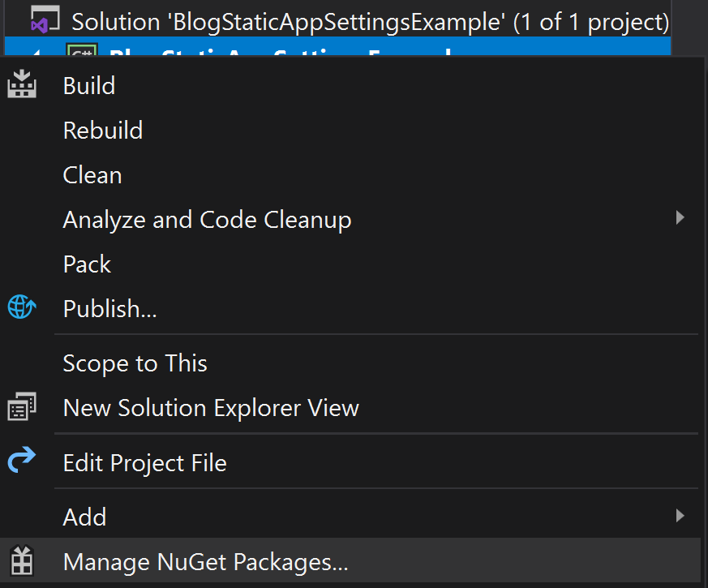Click the Edit Project File arrow icon
This screenshot has height=588, width=708.
click(x=22, y=461)
